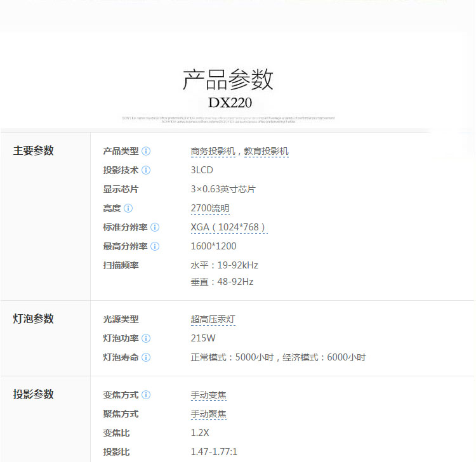Click the 3LCD value text
The image size is (476, 462).
(202, 170)
